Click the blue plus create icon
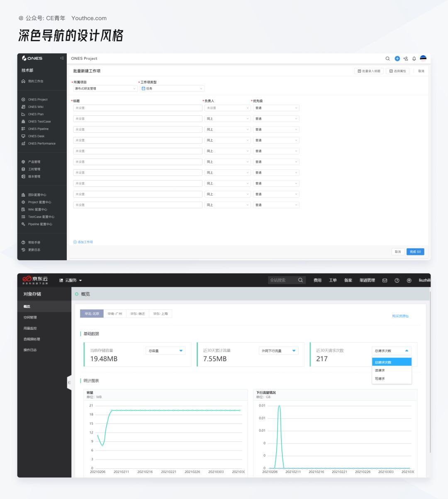 tap(397, 59)
